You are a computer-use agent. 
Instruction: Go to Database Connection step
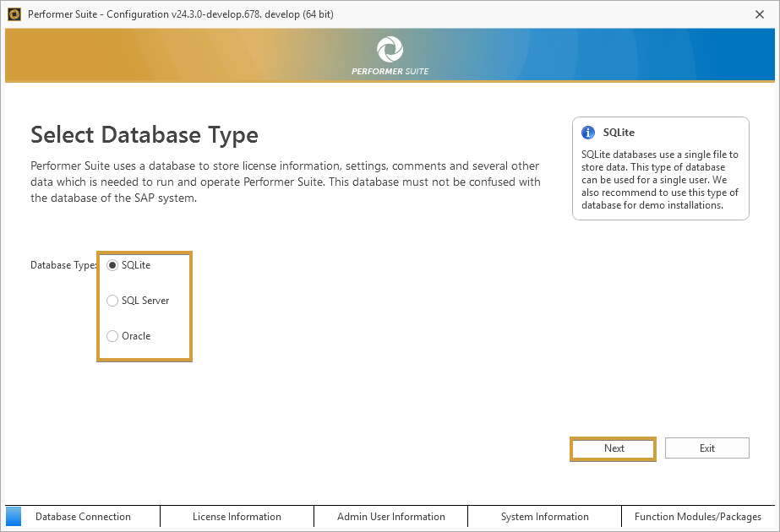point(83,517)
